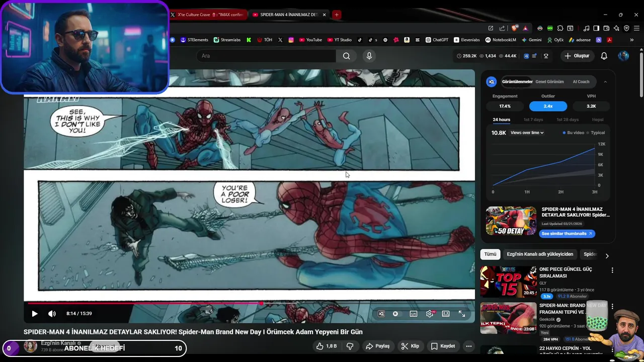644x362 pixels.
Task: Open Brave Shields lion icon
Action: pyautogui.click(x=514, y=28)
